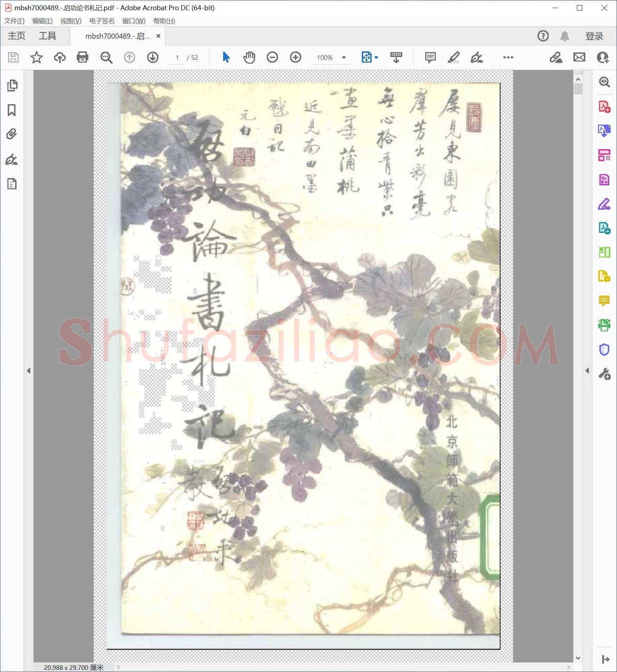Screen dimensions: 617x672
Task: Open the help question mark icon
Action: click(x=543, y=36)
